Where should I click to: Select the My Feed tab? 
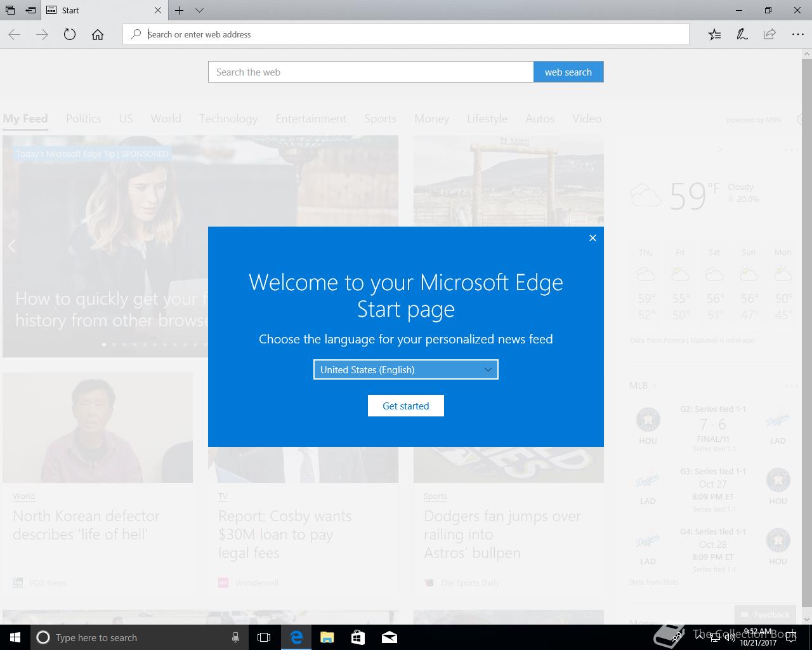coord(25,119)
